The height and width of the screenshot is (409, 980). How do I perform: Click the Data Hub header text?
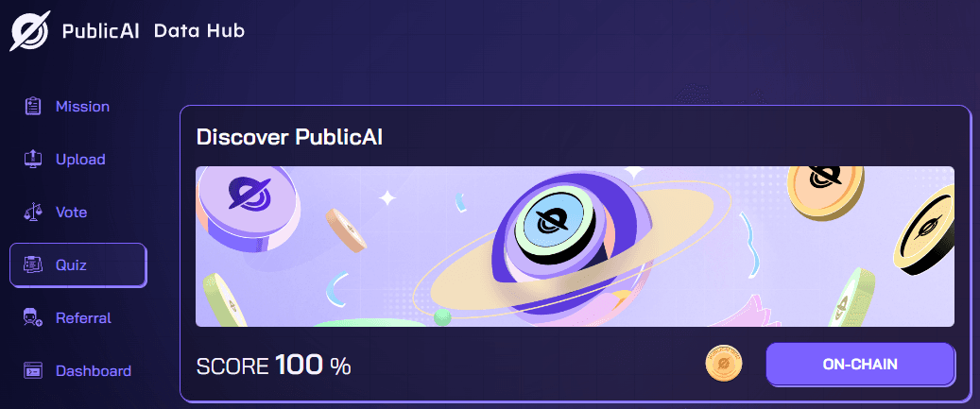click(x=199, y=30)
